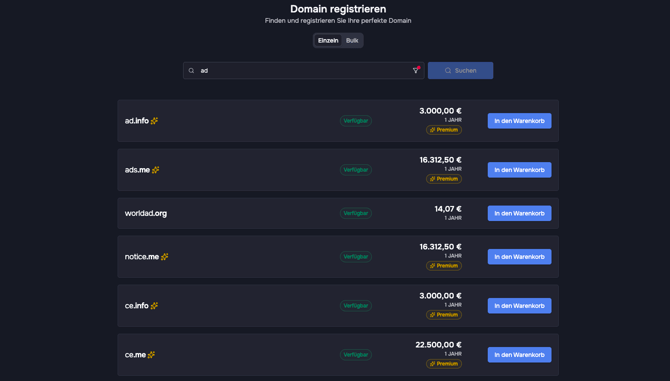This screenshot has height=381, width=670.
Task: Click the Verfügbar badge for ads.me
Action: pos(356,170)
